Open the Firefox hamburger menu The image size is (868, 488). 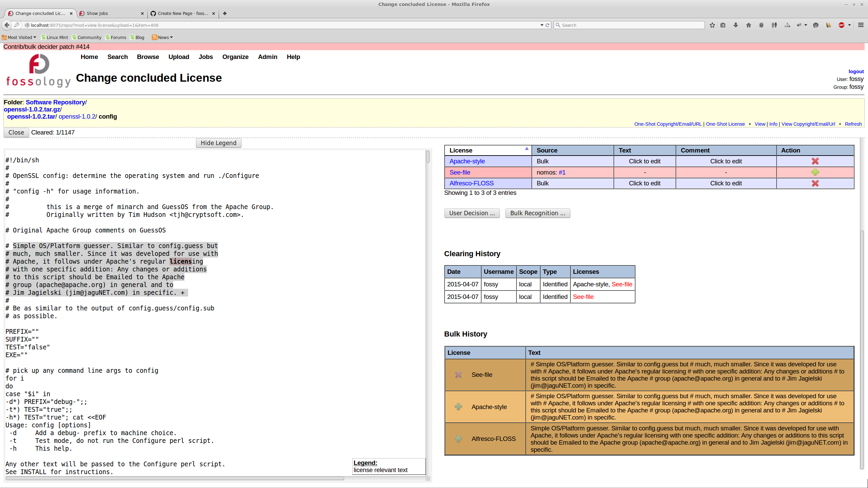click(x=861, y=25)
